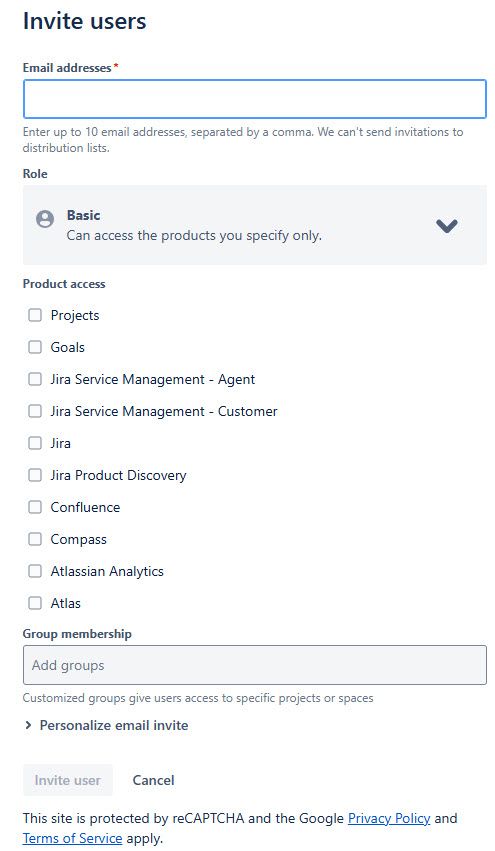
Task: Check the Atlas checkbox
Action: point(35,603)
